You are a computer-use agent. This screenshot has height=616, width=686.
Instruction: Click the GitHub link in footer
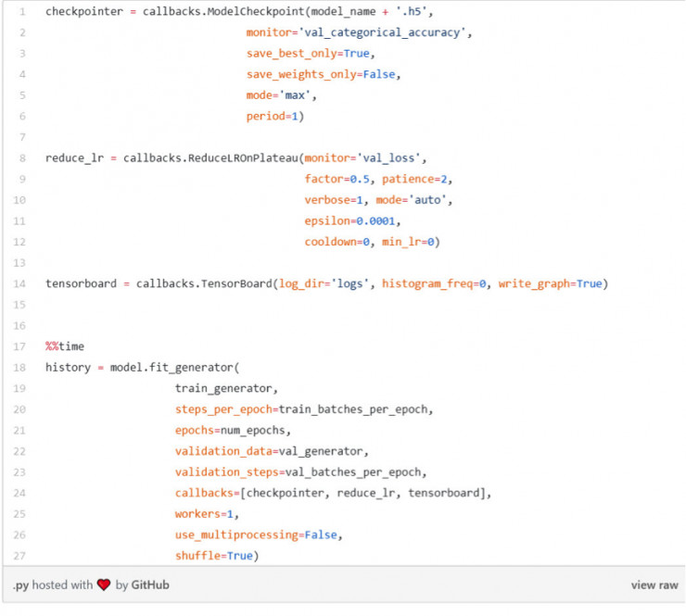150,585
